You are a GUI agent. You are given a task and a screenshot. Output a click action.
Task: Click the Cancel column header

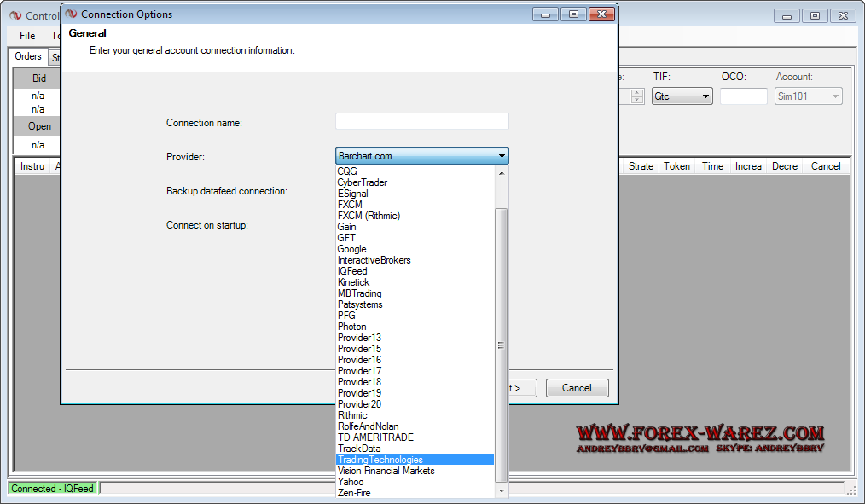click(825, 166)
